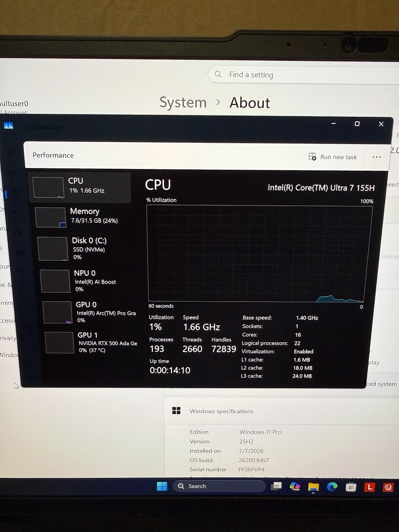Open the red app icon at far right of taskbar
The height and width of the screenshot is (532, 399).
click(x=388, y=487)
